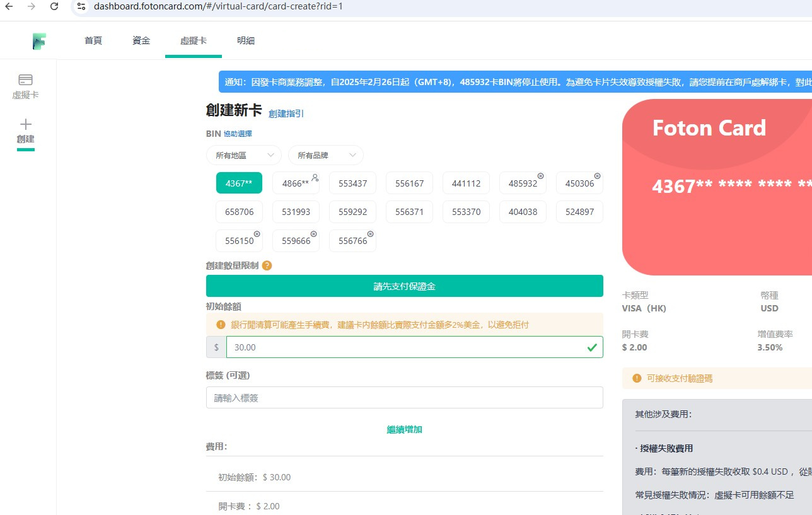Open site info icon in address bar
This screenshot has width=812, height=515.
point(81,6)
